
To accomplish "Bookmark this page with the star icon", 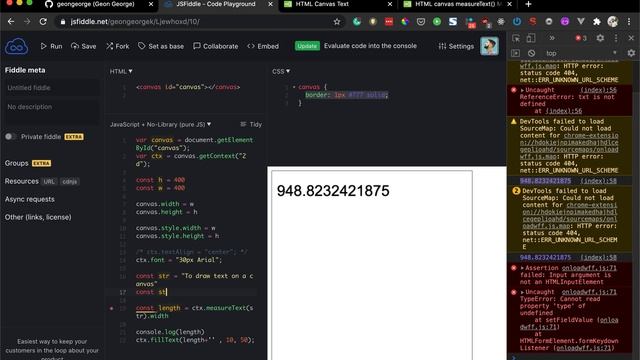I will pyautogui.click(x=337, y=22).
